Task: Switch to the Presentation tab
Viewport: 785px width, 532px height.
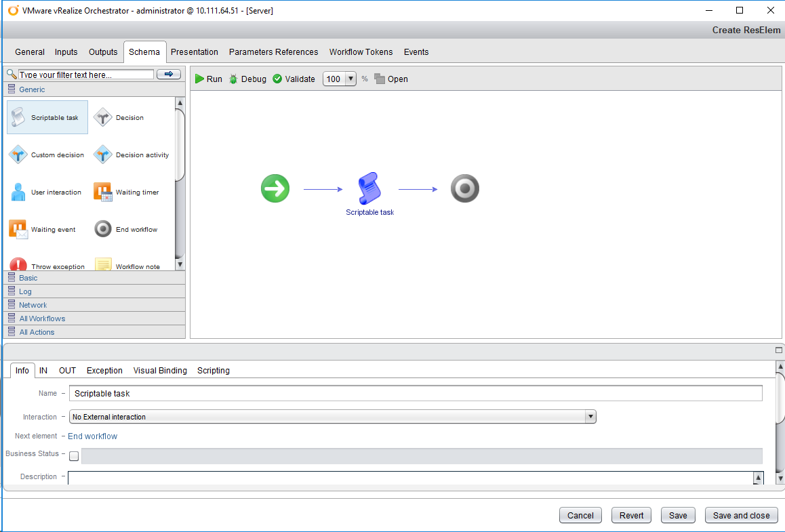Action: 195,52
